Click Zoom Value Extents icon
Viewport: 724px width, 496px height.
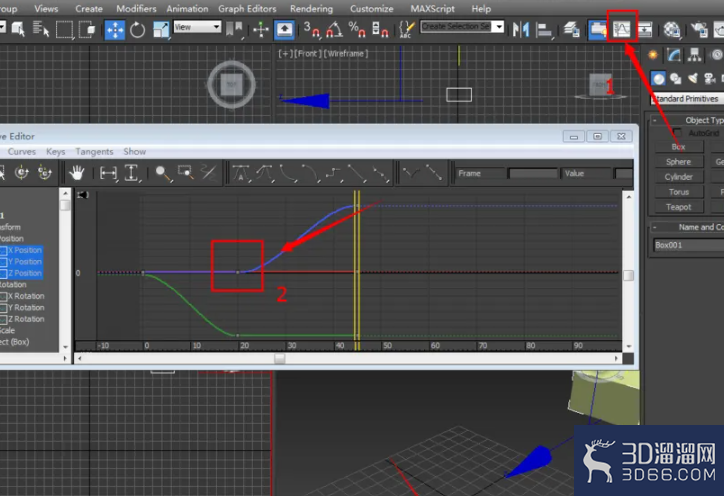tap(132, 173)
